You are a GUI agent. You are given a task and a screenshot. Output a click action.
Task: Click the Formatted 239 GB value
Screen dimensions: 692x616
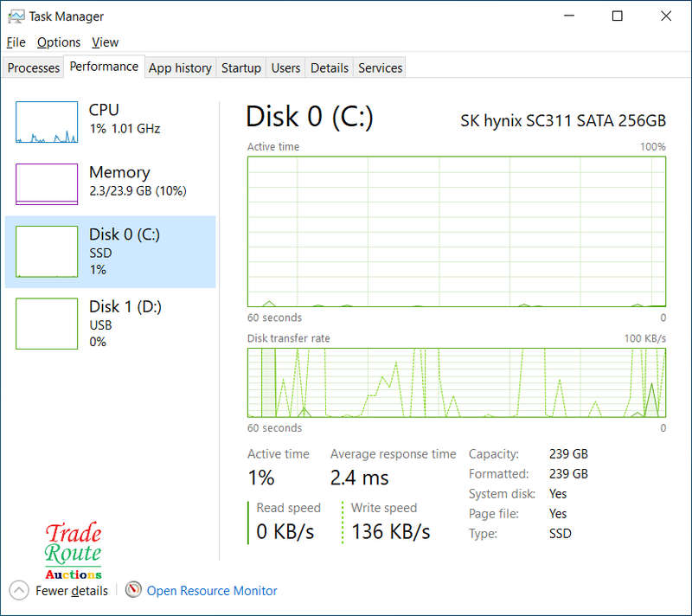tap(568, 474)
